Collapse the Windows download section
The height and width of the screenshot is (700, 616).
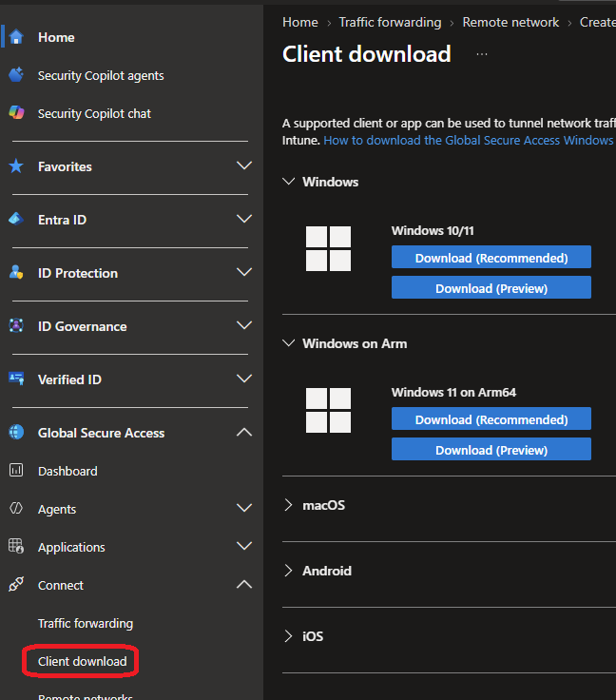[289, 182]
